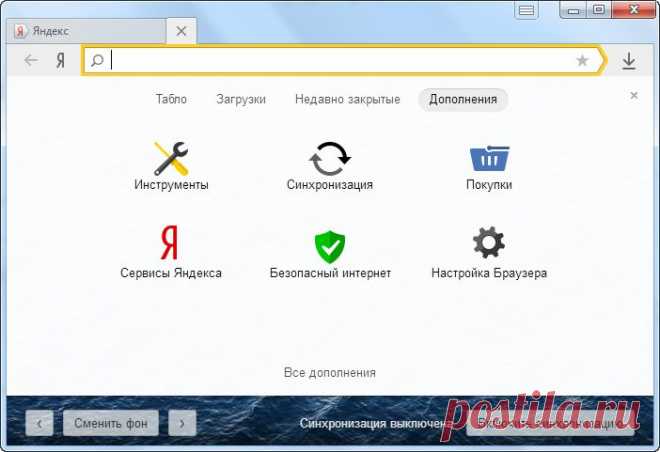
Task: Go back with the arrow button
Action: coord(31,61)
